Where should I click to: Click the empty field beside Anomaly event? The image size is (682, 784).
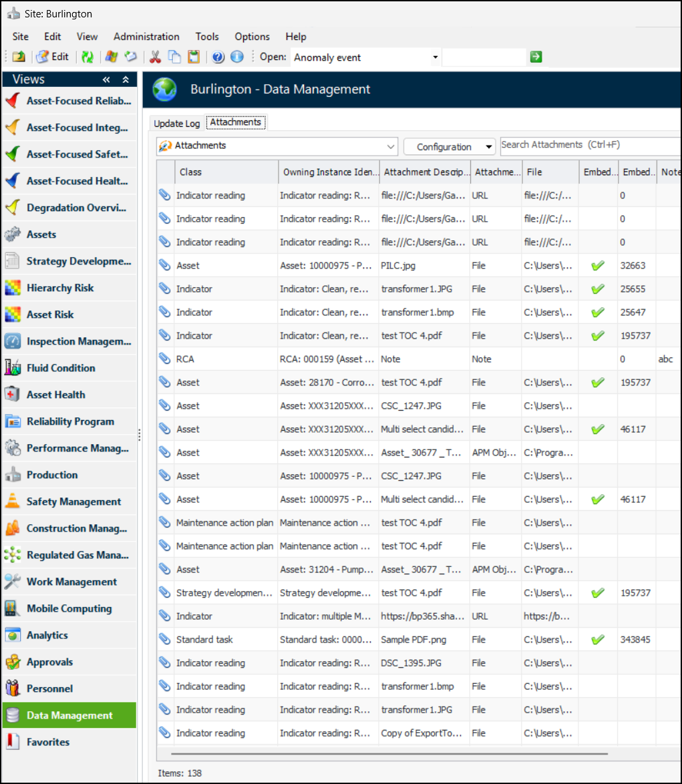[x=484, y=57]
